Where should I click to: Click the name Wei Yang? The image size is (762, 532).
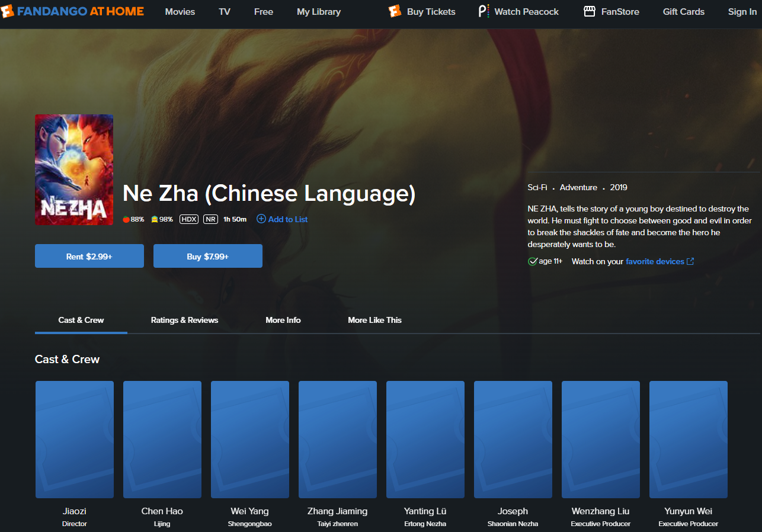click(x=250, y=511)
